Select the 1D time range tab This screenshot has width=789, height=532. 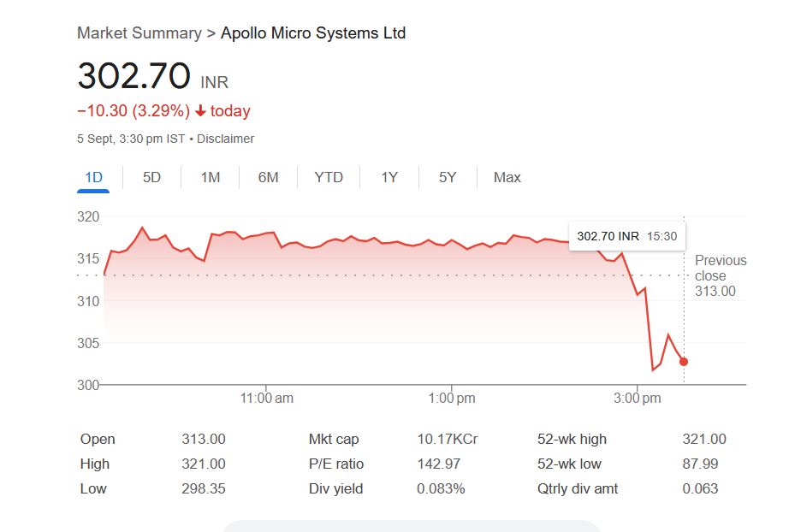[x=93, y=177]
